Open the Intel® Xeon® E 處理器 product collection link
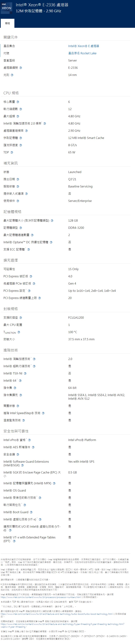Viewport: 135px width, 644px height. pyautogui.click(x=84, y=46)
